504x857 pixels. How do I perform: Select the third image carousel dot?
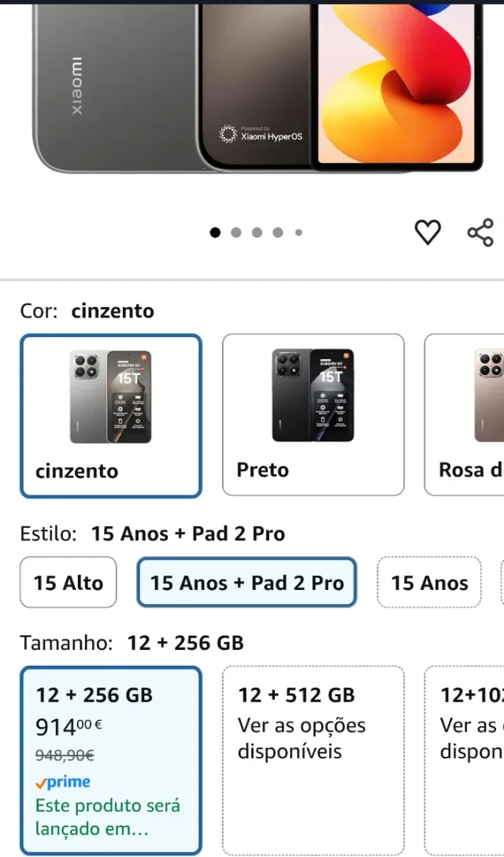point(256,232)
